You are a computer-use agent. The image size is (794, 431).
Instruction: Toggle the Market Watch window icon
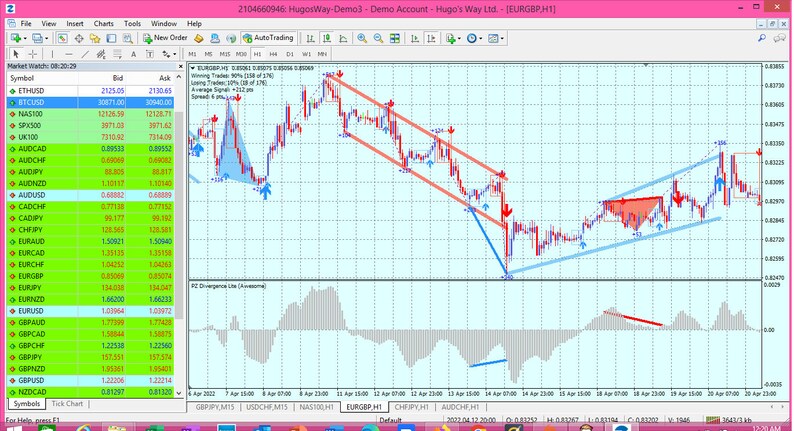point(62,38)
